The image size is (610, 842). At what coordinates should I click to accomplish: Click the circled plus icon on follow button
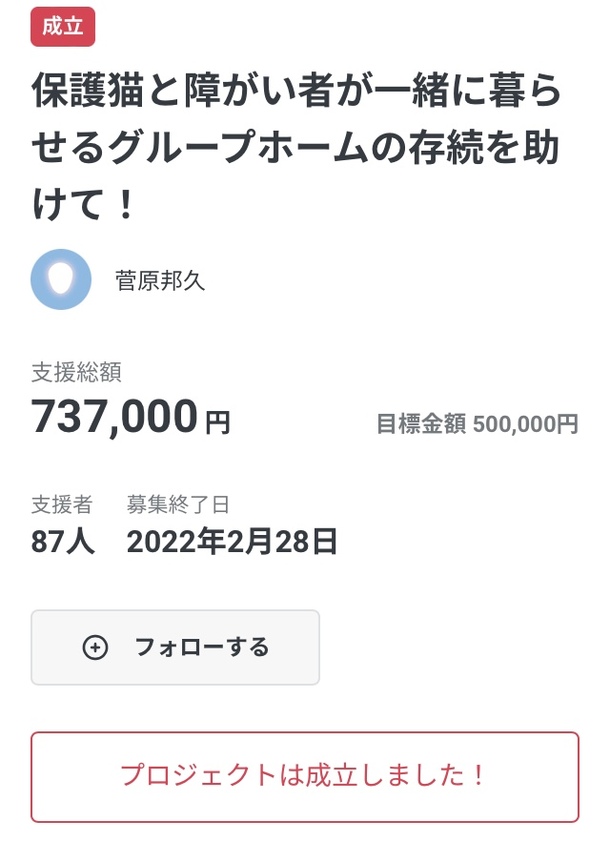coord(95,648)
